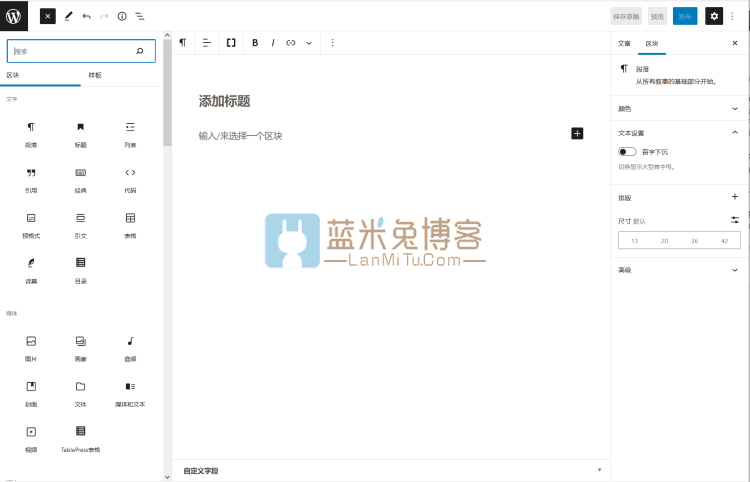Click the magnifier icon in the search box

click(140, 51)
